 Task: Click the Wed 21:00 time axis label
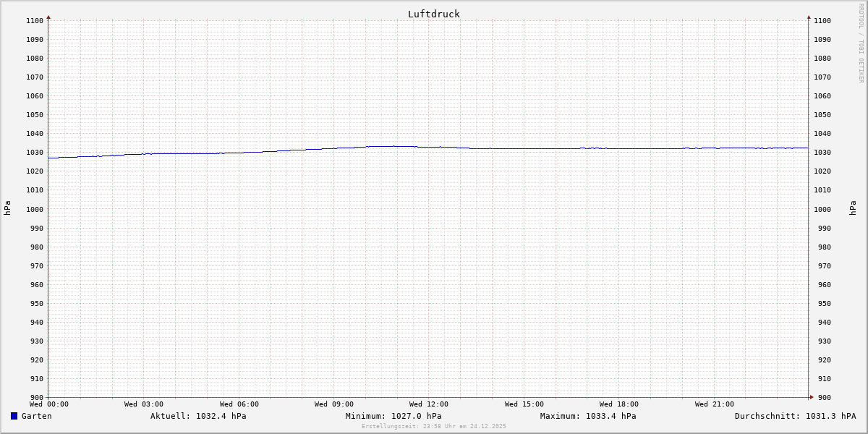tap(714, 404)
